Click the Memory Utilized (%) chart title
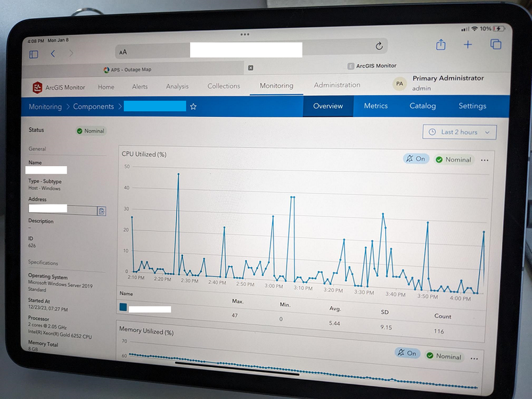This screenshot has height=399, width=532. (146, 330)
